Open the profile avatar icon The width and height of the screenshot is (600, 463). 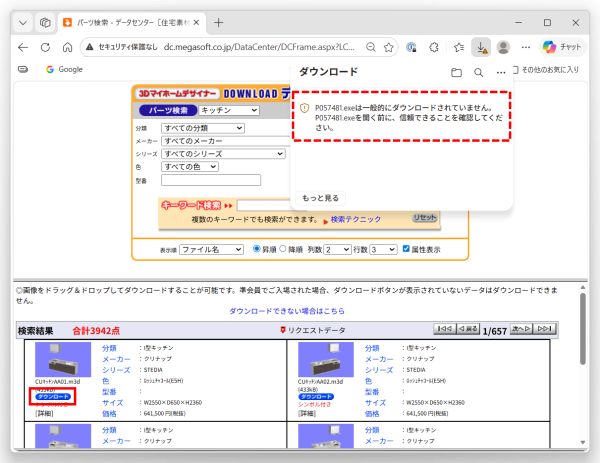tap(503, 47)
